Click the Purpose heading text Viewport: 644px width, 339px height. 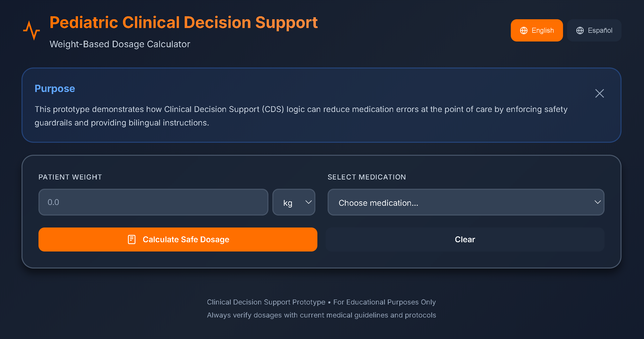pos(54,88)
